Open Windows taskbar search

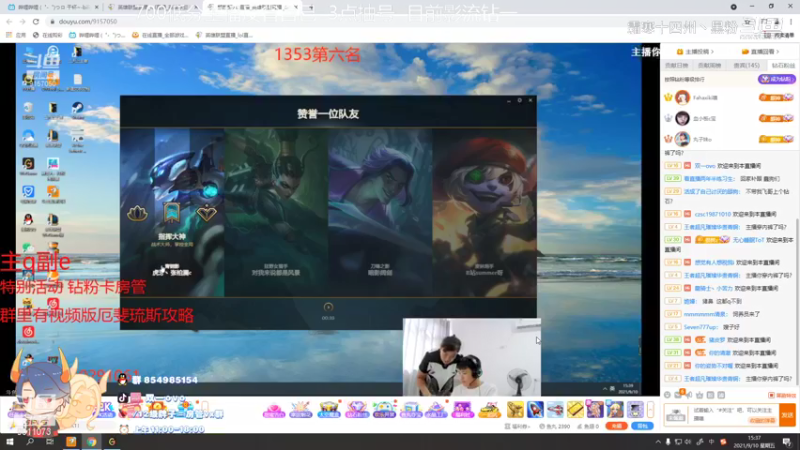click(30, 442)
